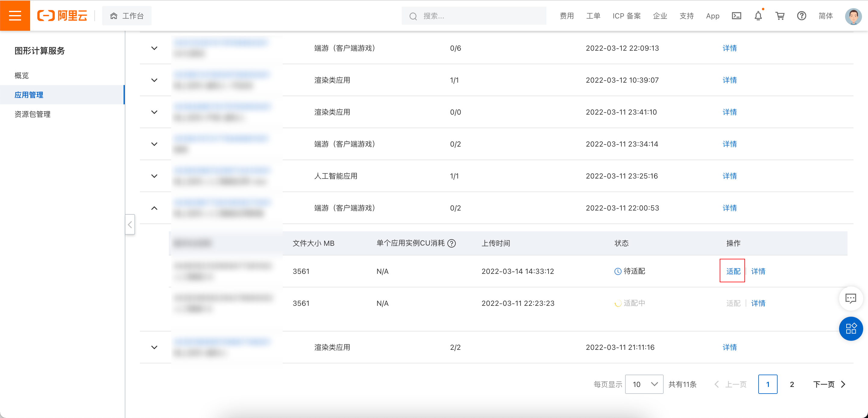
Task: Collapse the left sidebar panel
Action: point(130,224)
